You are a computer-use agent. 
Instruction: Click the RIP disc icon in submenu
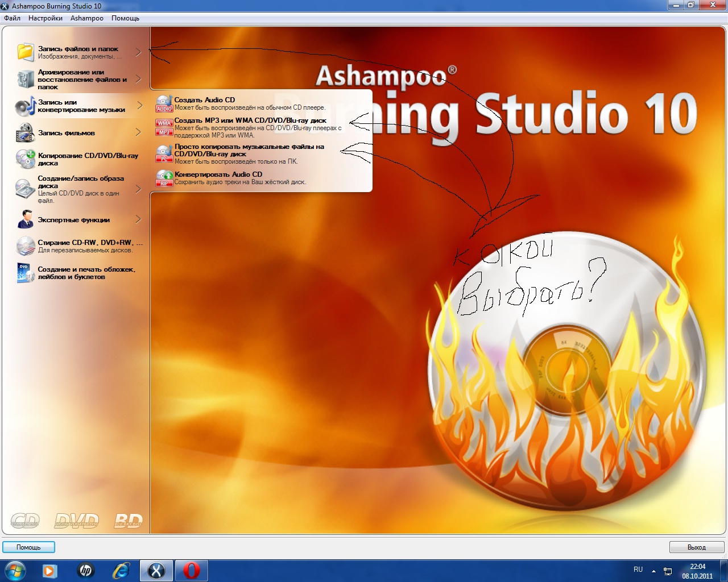click(164, 178)
